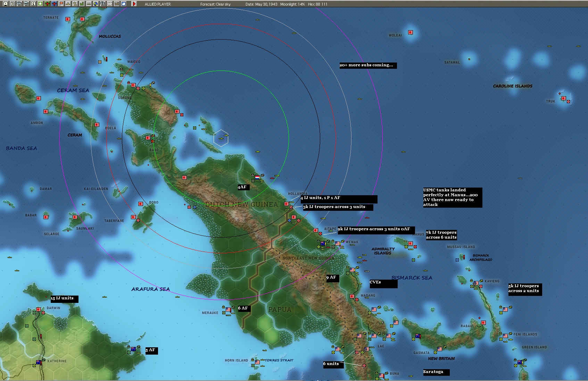588x381 pixels.
Task: Select the US base flag at Kavieng
Action: click(476, 283)
